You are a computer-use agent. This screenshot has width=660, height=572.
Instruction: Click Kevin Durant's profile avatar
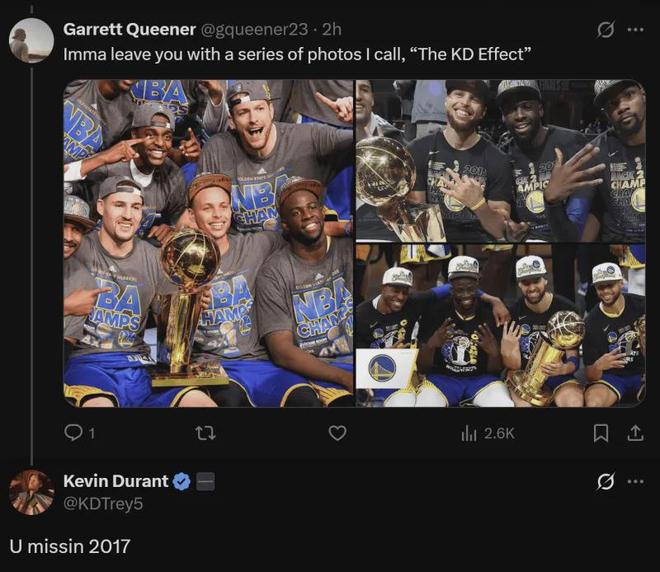tap(31, 492)
